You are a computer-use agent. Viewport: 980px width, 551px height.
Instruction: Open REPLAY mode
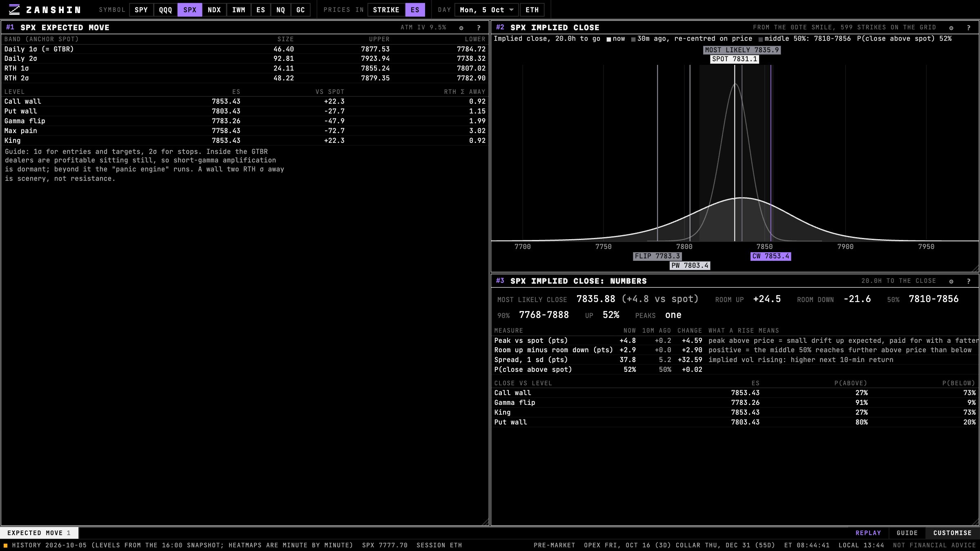pos(868,533)
